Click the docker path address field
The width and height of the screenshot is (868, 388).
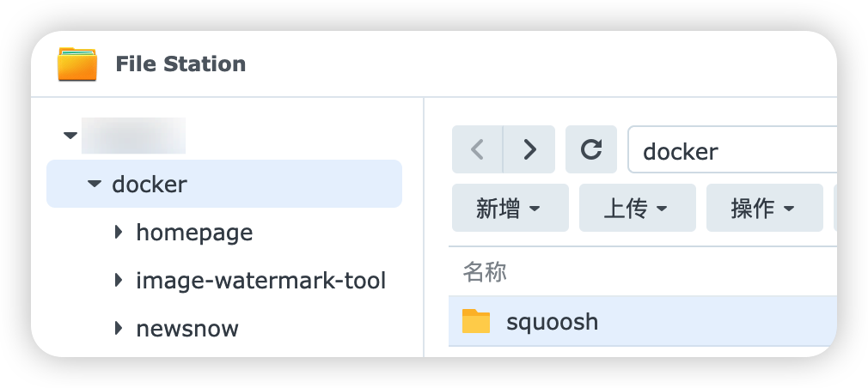click(730, 151)
